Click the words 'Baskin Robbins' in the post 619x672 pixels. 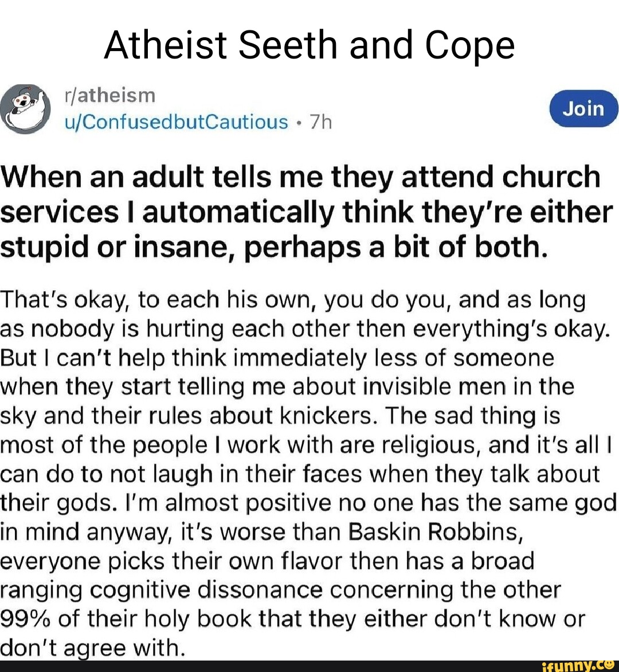(x=434, y=532)
